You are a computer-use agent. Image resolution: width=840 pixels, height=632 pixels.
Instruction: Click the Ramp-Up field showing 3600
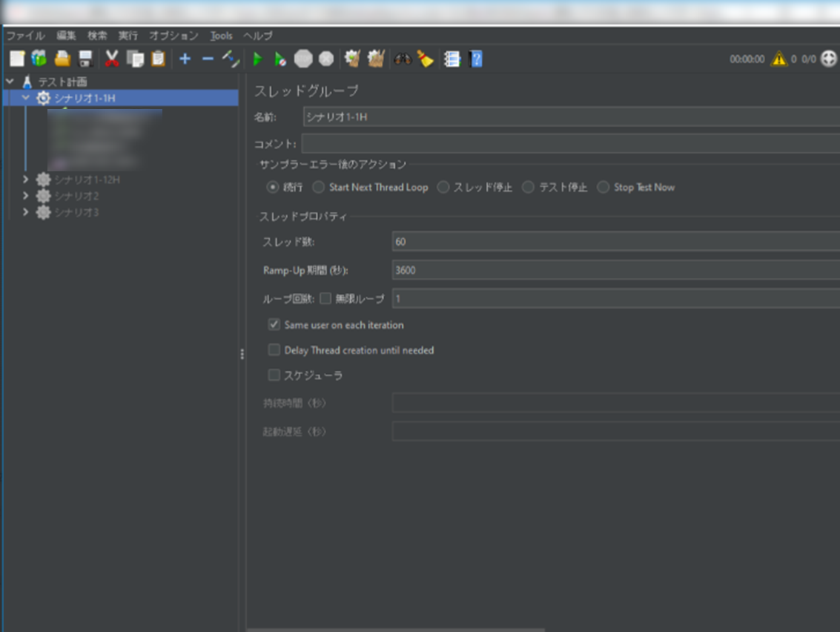(615, 269)
